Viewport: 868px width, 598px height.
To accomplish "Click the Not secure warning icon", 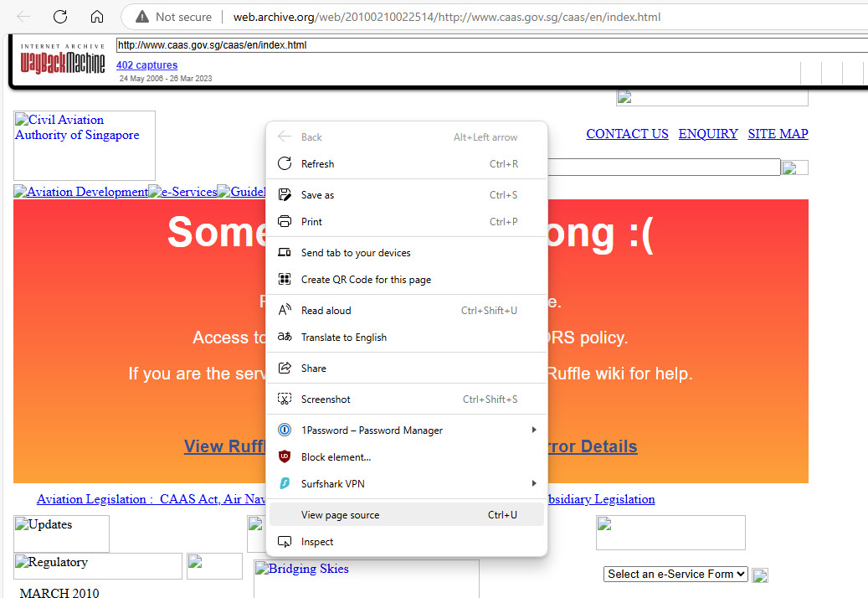I will (x=142, y=17).
